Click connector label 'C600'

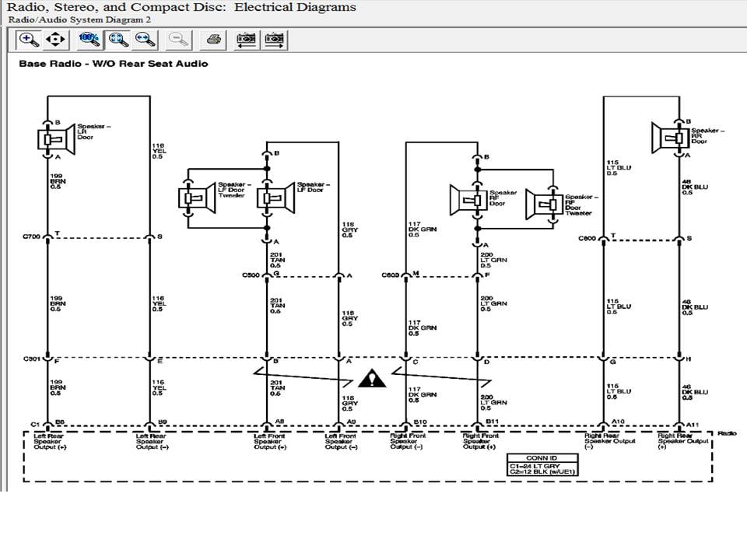coord(390,275)
